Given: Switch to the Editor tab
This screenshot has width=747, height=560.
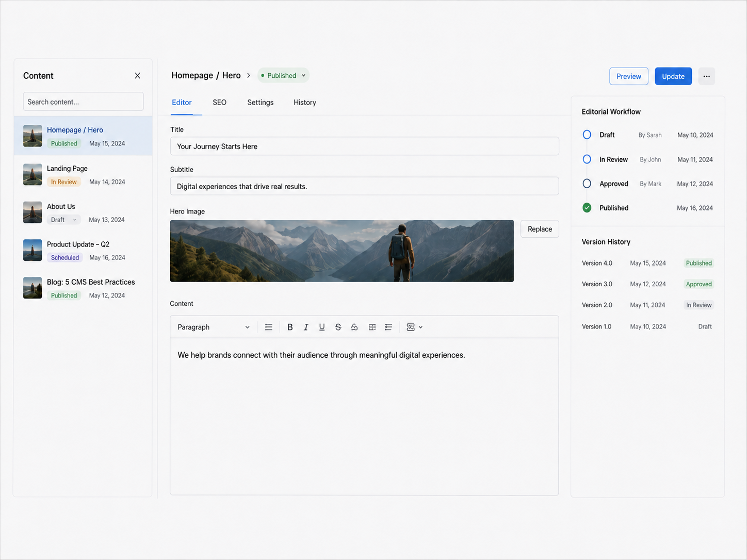Looking at the screenshot, I should pos(182,103).
